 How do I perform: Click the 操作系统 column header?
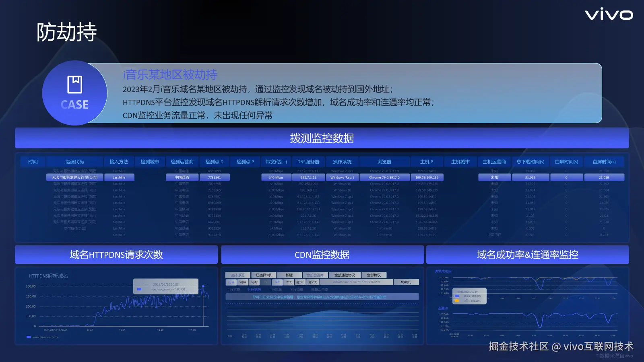point(342,162)
